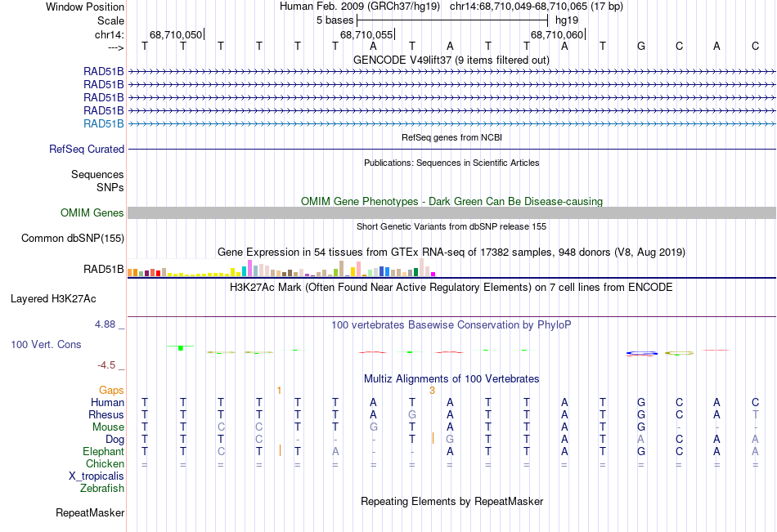
Task: Click the orange gap count 3
Action: click(432, 391)
